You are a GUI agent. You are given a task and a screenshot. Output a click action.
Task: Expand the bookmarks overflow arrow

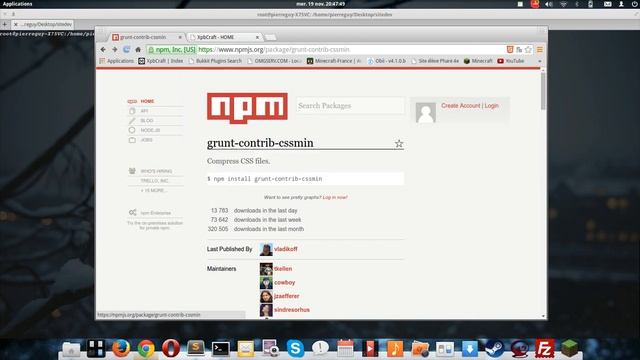pyautogui.click(x=540, y=61)
